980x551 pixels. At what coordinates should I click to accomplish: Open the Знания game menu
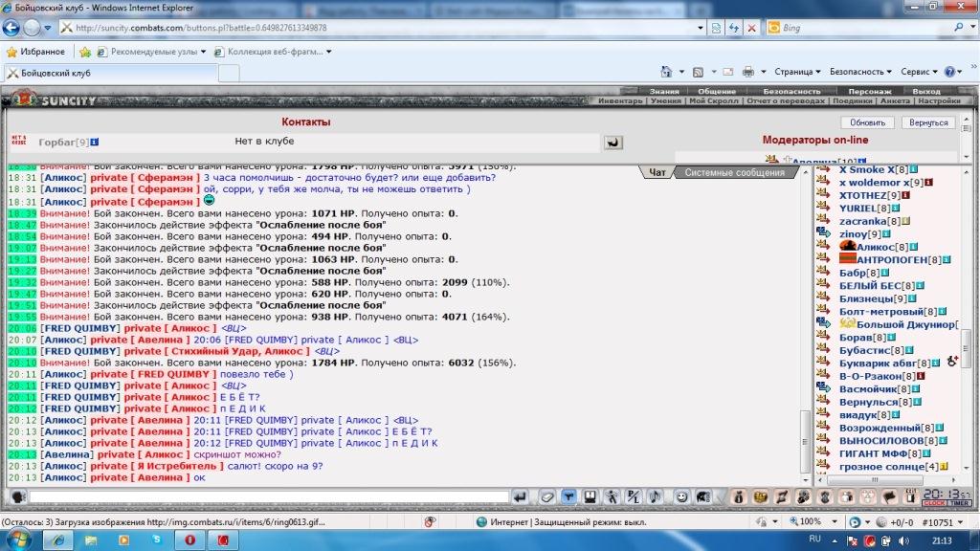(x=664, y=91)
